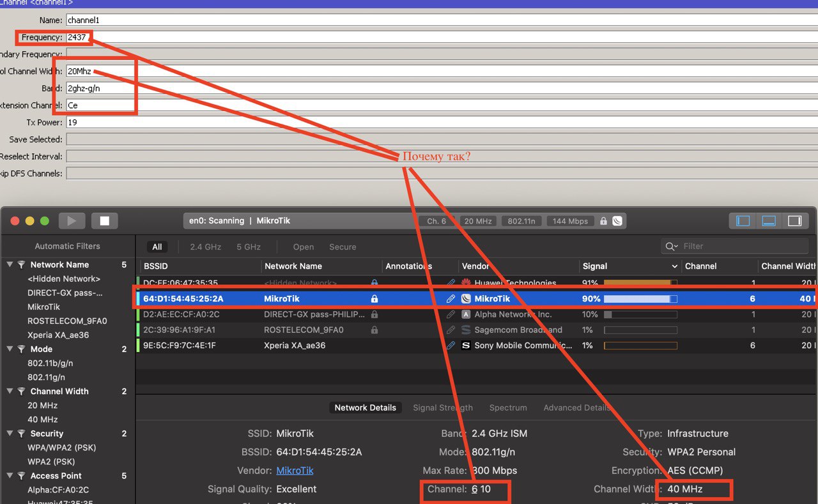
Task: Click the magnifier icon in Filter field
Action: pos(672,246)
